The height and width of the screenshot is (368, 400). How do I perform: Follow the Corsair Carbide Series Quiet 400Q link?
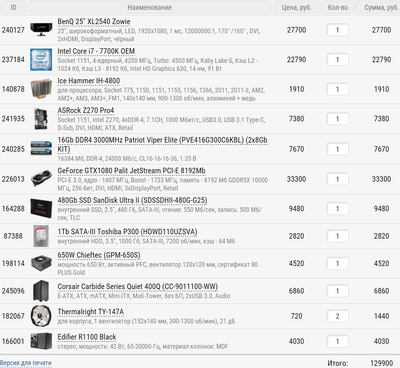137,286
